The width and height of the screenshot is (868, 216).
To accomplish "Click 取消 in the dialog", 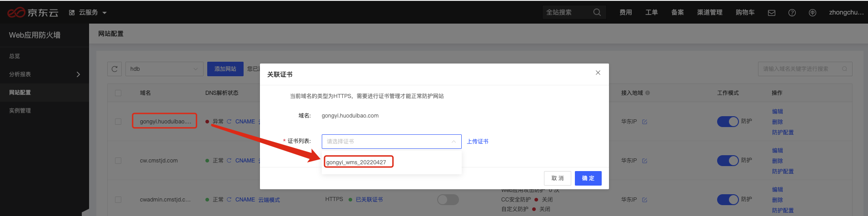I will (x=558, y=178).
